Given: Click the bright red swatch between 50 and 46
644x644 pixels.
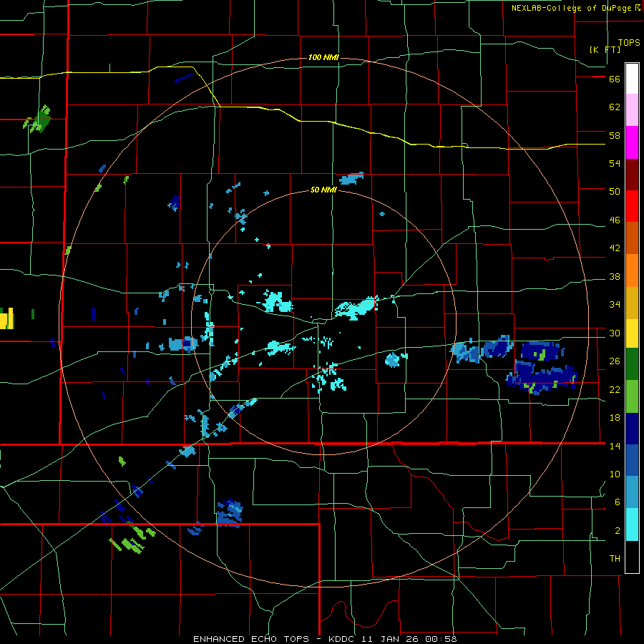Looking at the screenshot, I should point(632,206).
